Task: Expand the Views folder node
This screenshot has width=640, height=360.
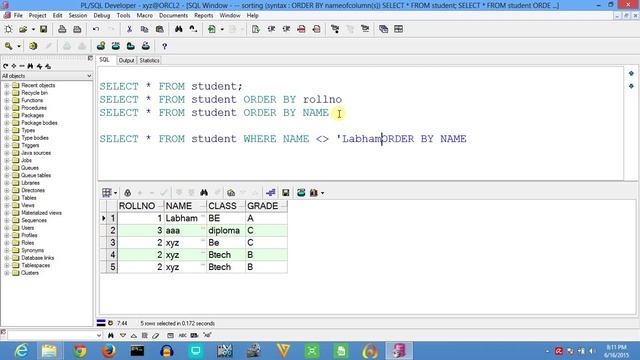Action: coord(7,205)
